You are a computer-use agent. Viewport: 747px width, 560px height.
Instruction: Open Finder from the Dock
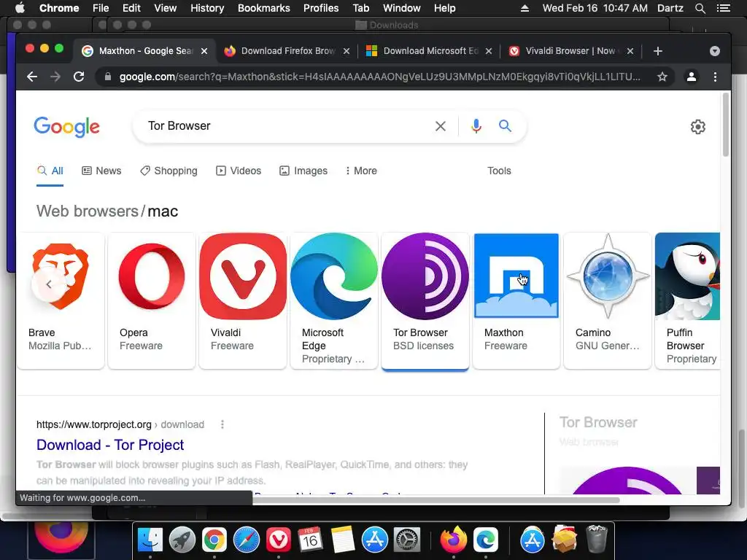(x=150, y=540)
